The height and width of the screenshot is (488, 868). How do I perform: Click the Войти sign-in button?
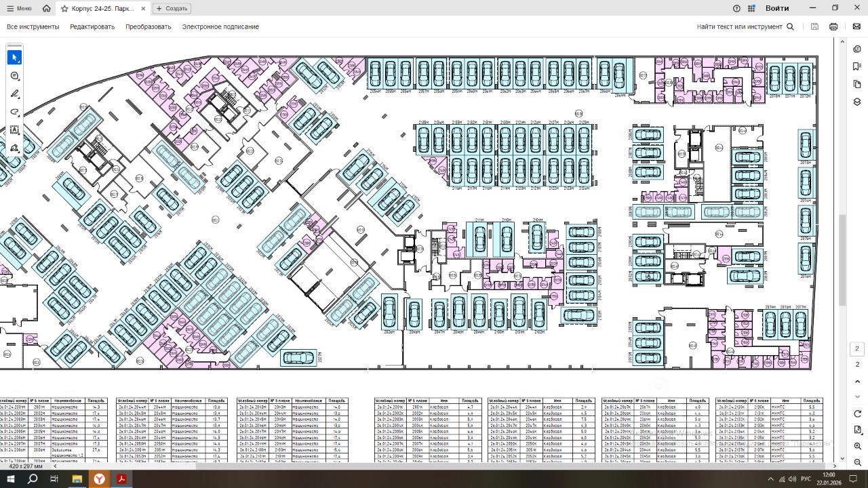(x=777, y=8)
